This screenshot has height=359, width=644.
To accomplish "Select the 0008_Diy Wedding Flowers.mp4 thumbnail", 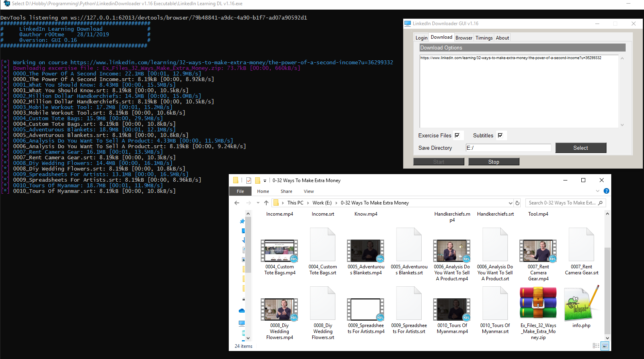I will [x=279, y=309].
